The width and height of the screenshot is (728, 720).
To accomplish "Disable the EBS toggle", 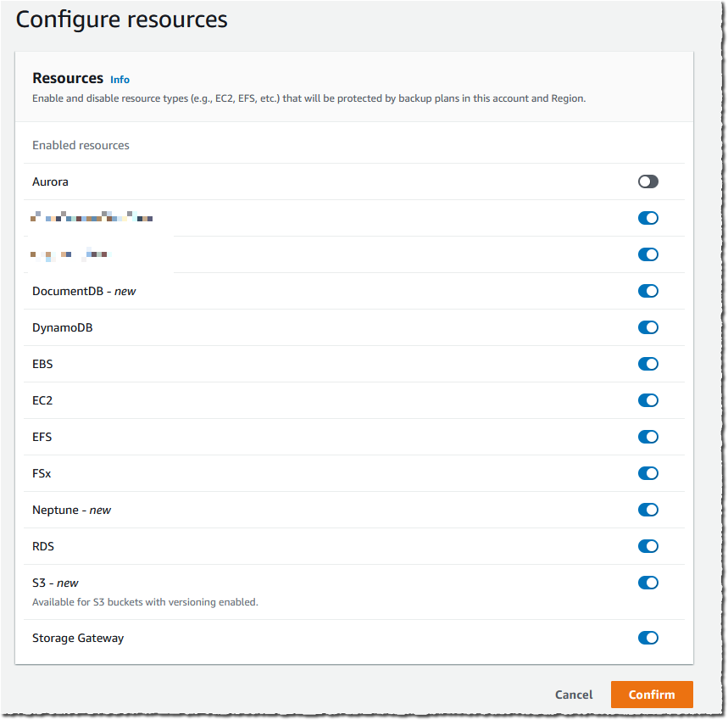I will (x=647, y=364).
